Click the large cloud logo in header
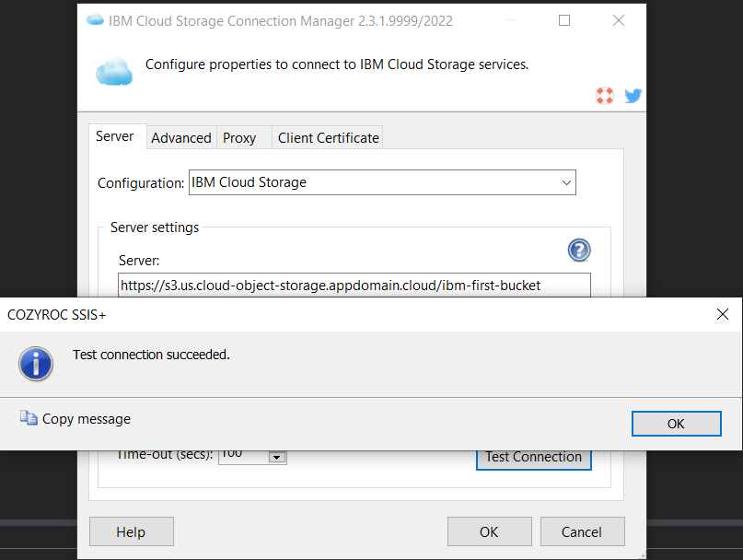The height and width of the screenshot is (560, 743). [x=115, y=71]
